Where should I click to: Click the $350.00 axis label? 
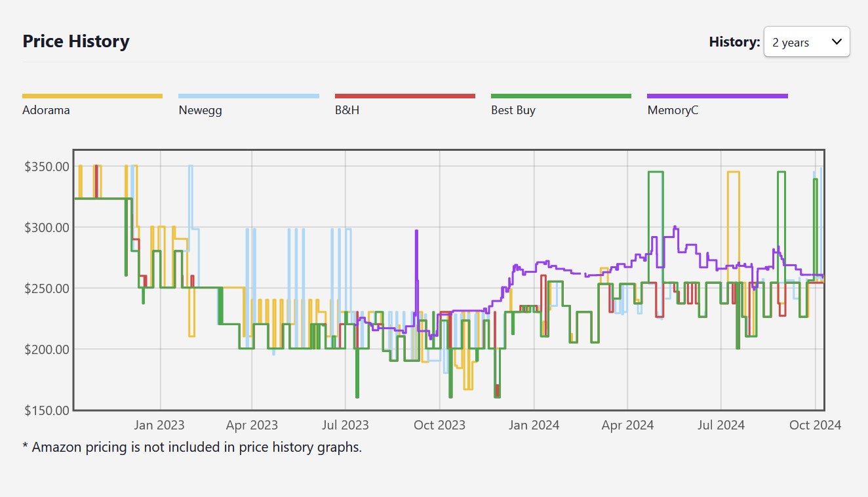click(x=47, y=167)
